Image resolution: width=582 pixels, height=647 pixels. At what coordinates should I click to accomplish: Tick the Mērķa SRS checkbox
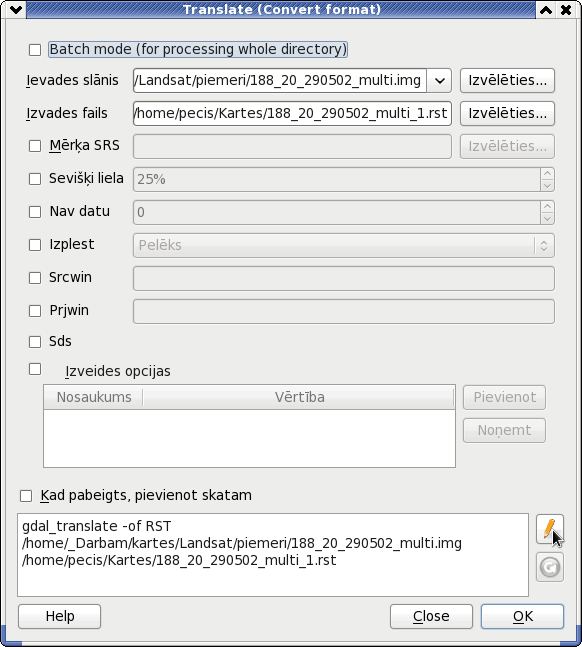point(35,146)
